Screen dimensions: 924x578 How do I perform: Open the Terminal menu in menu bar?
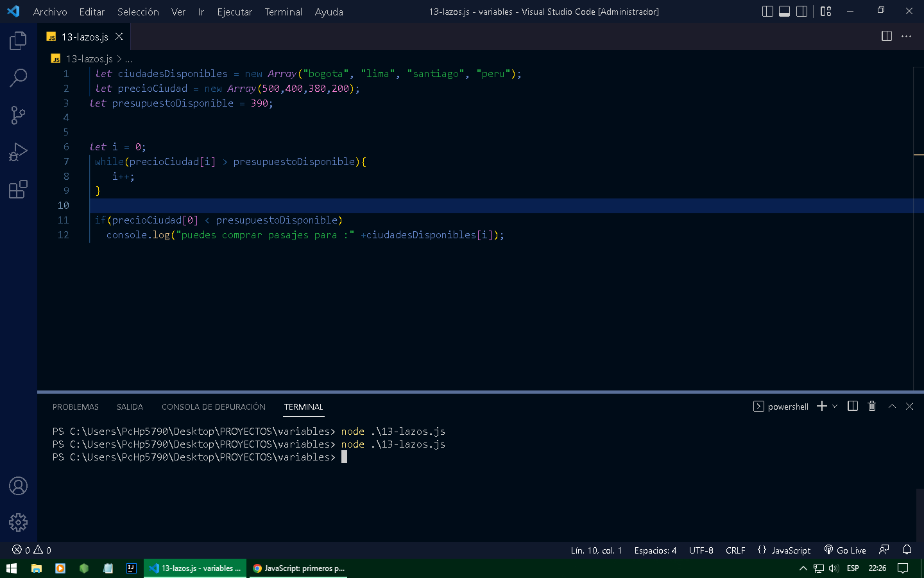point(284,12)
